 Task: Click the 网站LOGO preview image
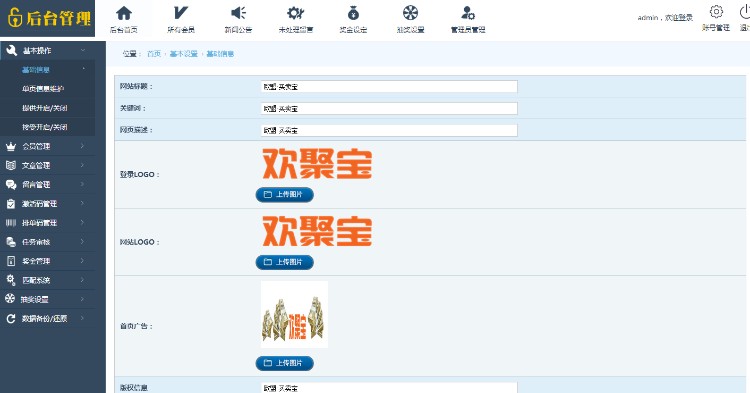pyautogui.click(x=317, y=231)
